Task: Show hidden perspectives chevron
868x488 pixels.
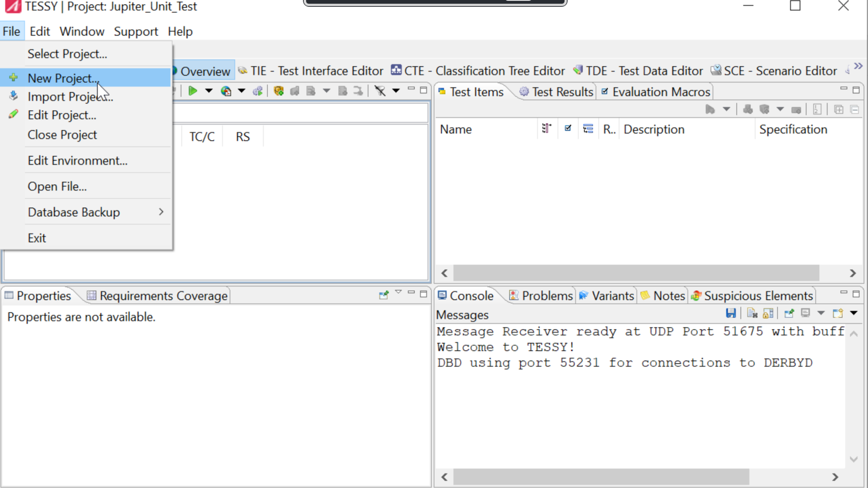Action: (858, 66)
